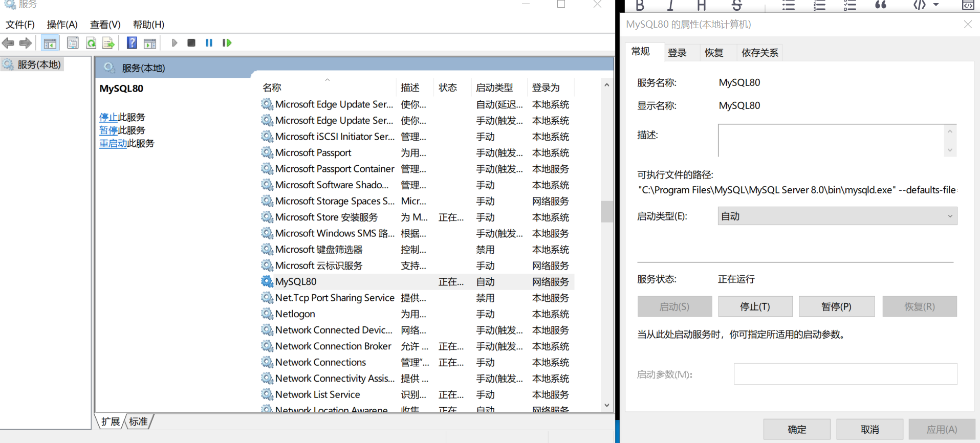The height and width of the screenshot is (443, 980).
Task: Click the Heading icon in editor toolbar
Action: [702, 6]
